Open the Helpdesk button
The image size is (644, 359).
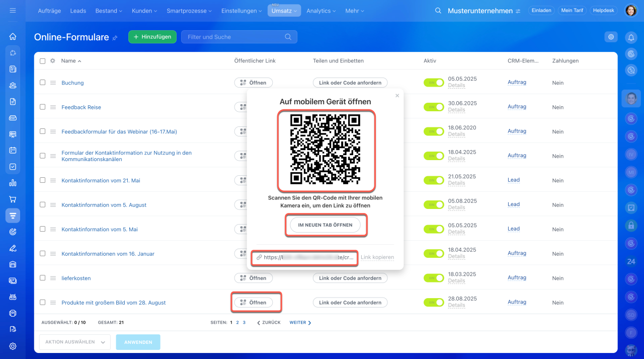604,11
